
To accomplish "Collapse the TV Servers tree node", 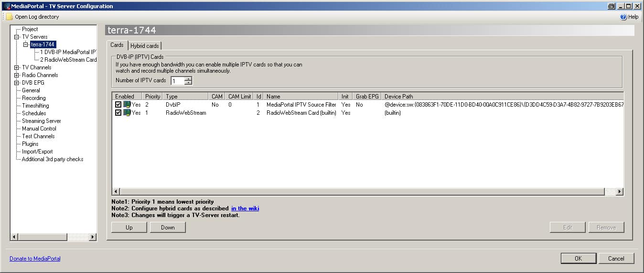I will (x=17, y=37).
